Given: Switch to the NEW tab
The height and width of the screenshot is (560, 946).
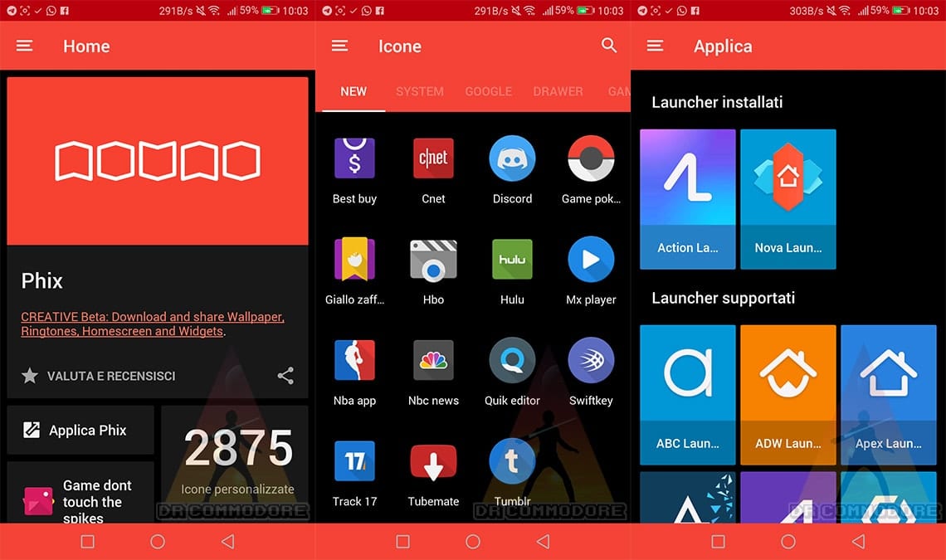Looking at the screenshot, I should [354, 91].
